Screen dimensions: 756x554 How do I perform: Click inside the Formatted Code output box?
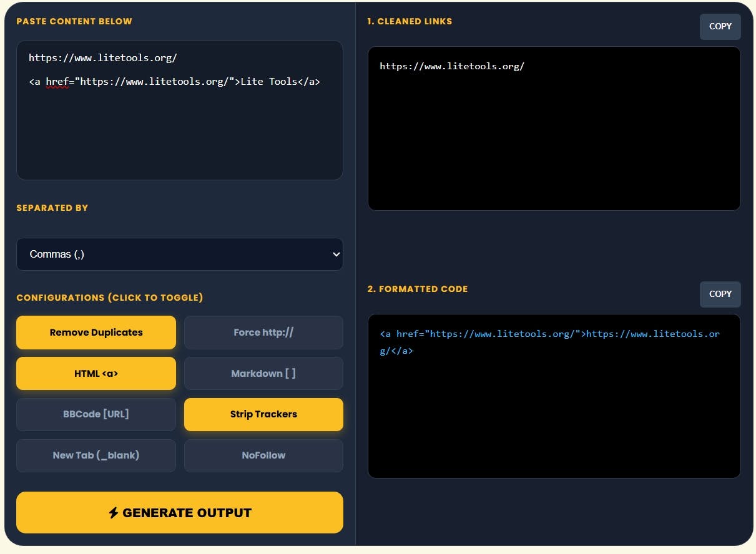coord(554,396)
